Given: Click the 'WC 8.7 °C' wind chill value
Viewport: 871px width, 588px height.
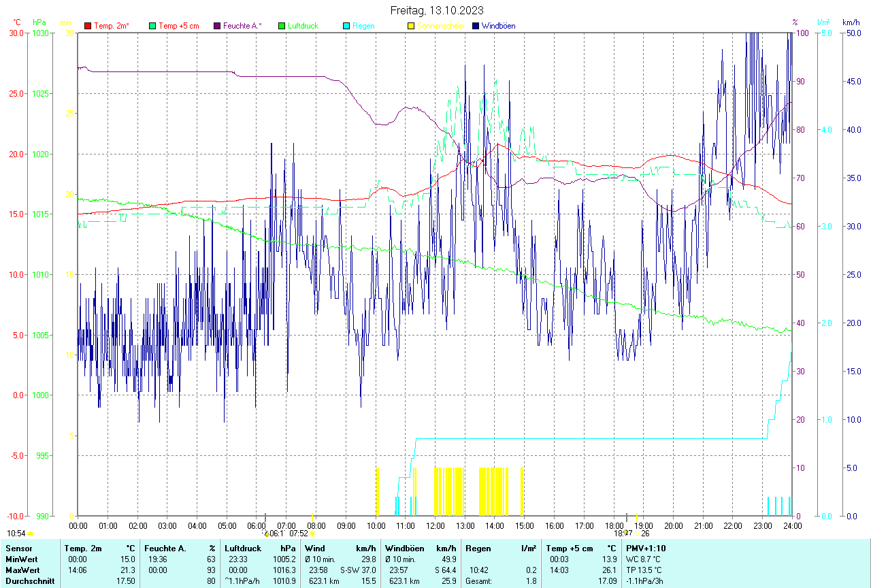Looking at the screenshot, I should pos(644,559).
